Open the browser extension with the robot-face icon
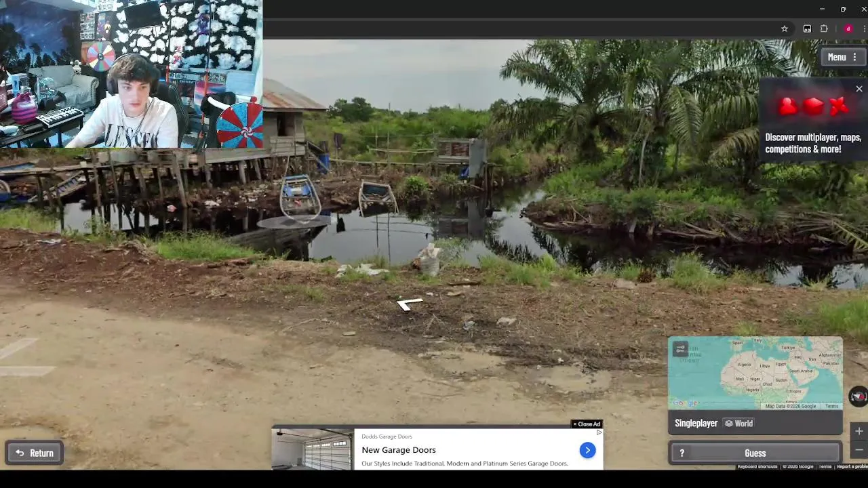 tap(807, 29)
